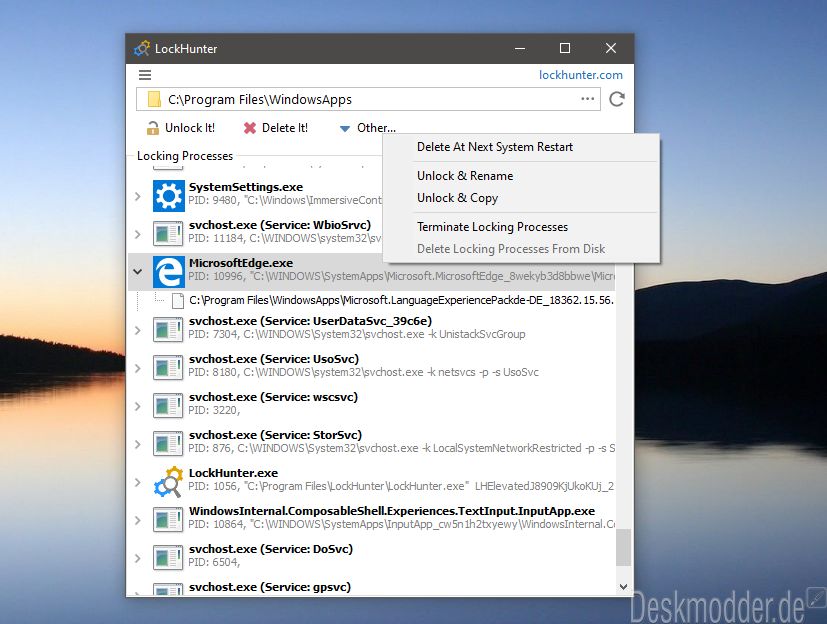Click the PID: 7304 details line
Viewport: 827px width, 624px height.
click(x=357, y=334)
